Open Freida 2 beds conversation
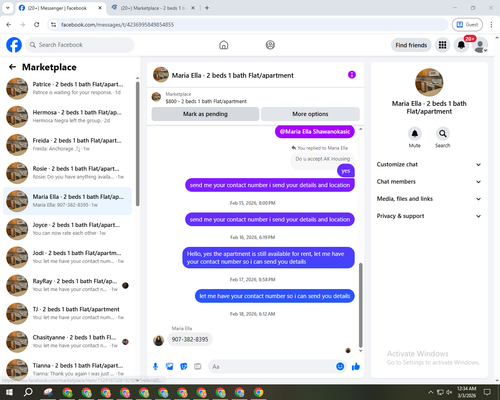The width and height of the screenshot is (500, 400). tap(68, 145)
